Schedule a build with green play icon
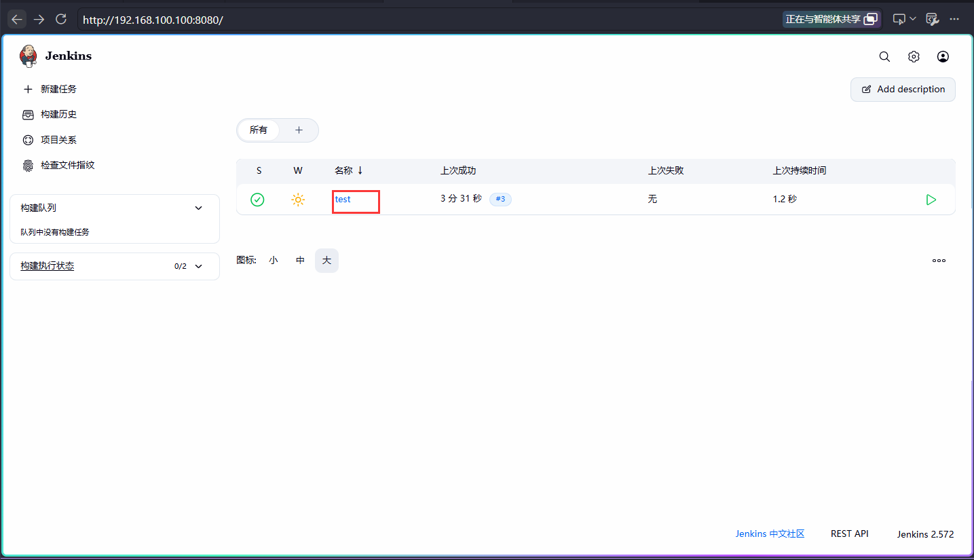This screenshot has width=974, height=560. pos(931,200)
